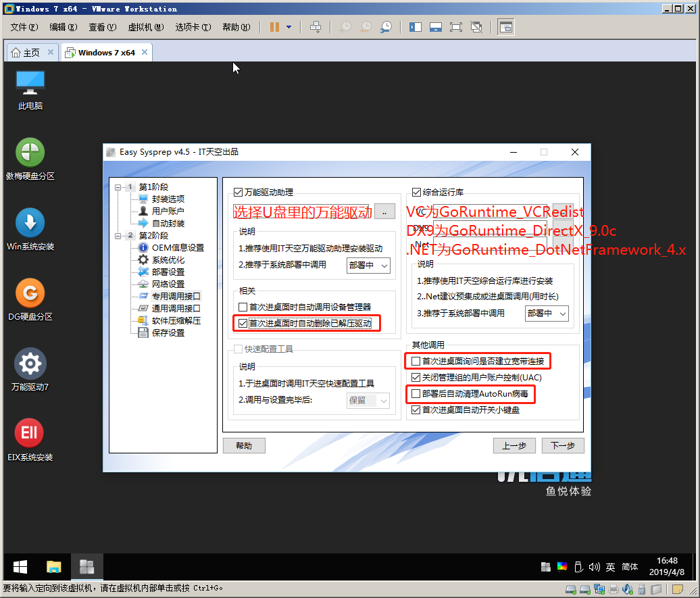
Task: Toggle 综合运行库 checkbox
Action: click(416, 192)
